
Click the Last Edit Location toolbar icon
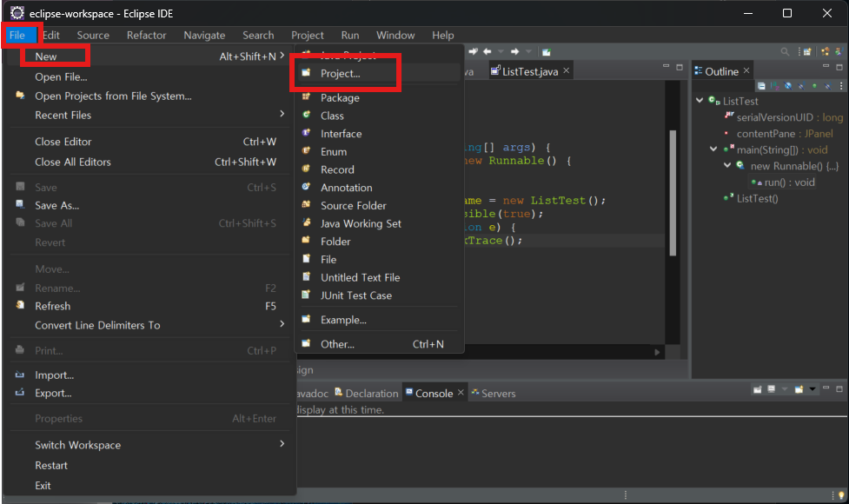click(474, 51)
